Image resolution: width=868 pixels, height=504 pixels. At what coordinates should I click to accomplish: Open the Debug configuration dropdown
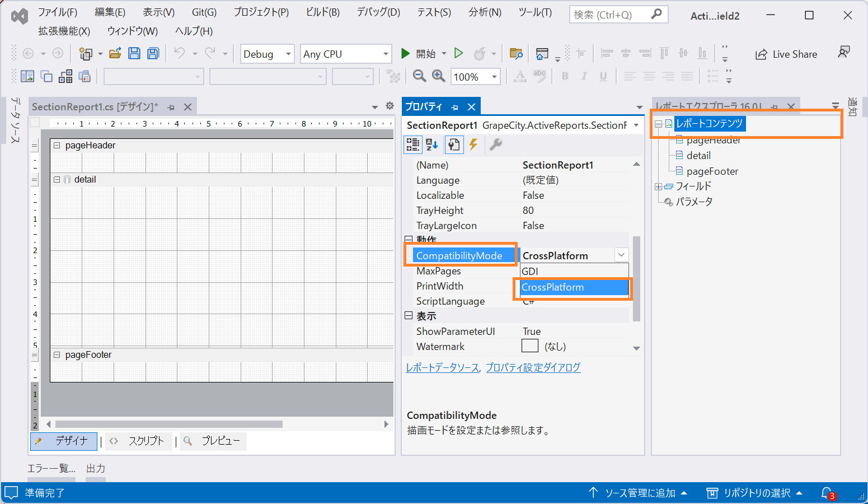coord(289,54)
